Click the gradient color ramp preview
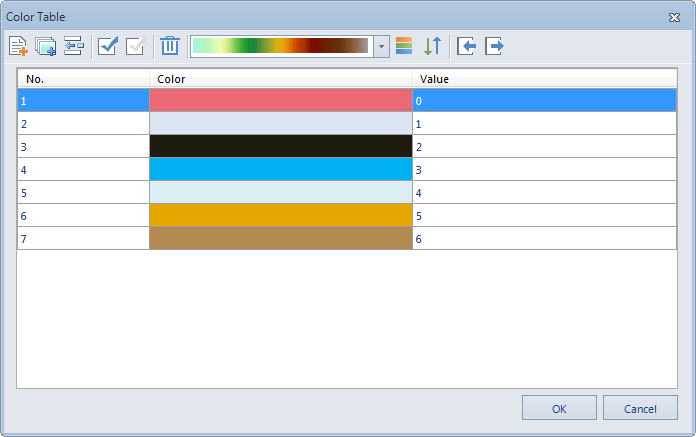This screenshot has width=696, height=437. 281,46
